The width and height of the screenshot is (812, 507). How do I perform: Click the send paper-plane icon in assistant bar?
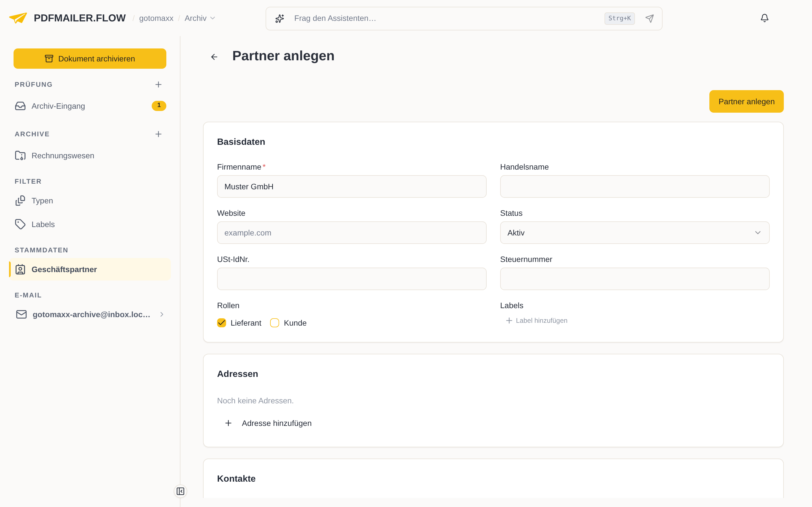[650, 18]
